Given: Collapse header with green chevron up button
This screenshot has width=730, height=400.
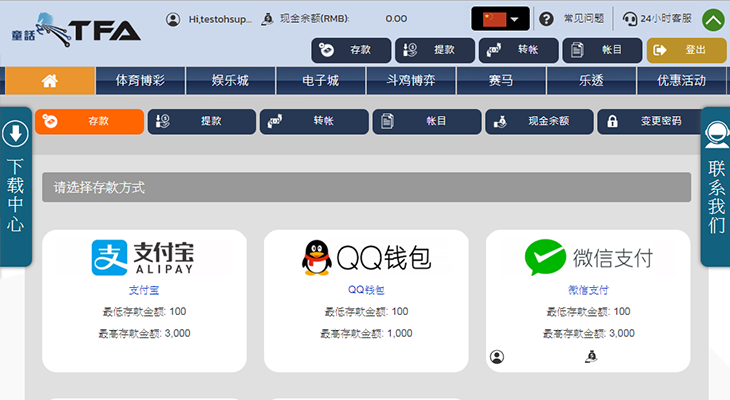Looking at the screenshot, I should tap(714, 20).
